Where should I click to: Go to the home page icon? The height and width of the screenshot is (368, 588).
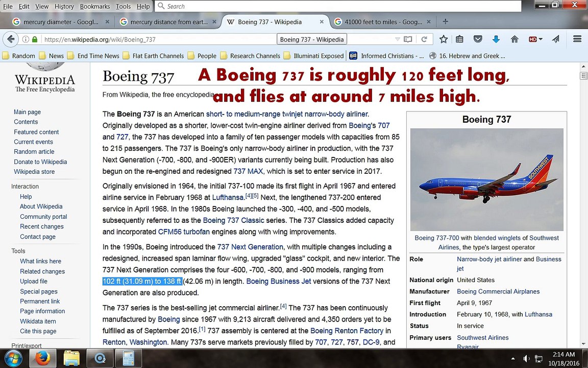tap(514, 39)
